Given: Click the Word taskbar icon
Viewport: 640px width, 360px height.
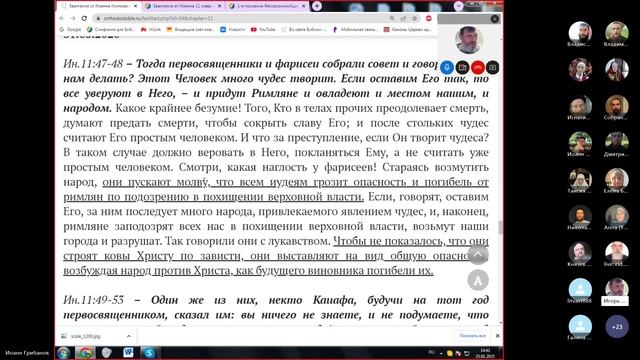Looking at the screenshot, I should click(128, 353).
